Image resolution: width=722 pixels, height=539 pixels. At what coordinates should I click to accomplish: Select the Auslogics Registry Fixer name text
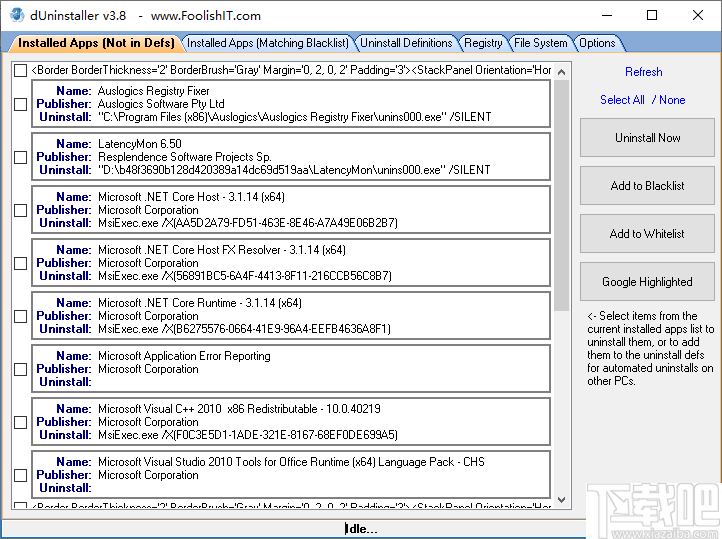(x=153, y=91)
